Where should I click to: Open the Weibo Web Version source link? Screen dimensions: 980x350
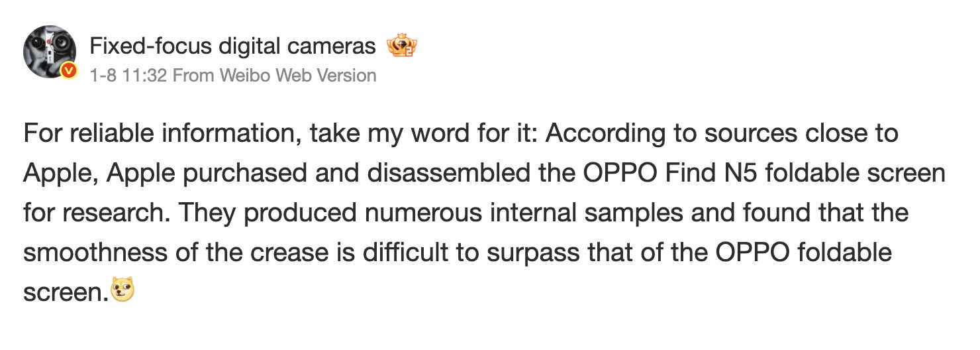pos(298,76)
